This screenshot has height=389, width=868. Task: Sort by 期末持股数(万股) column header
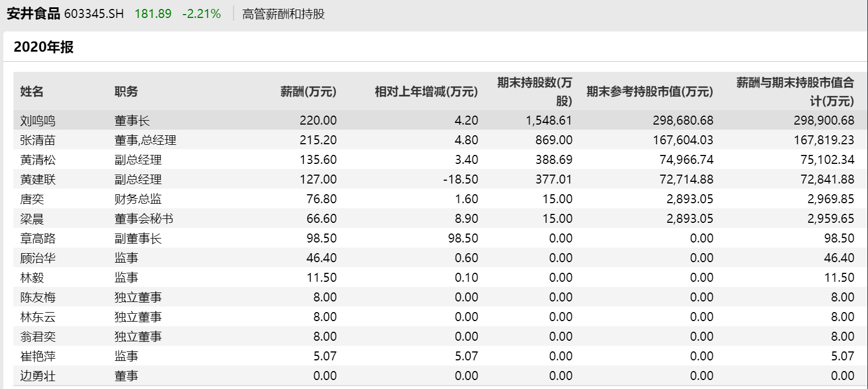point(534,91)
